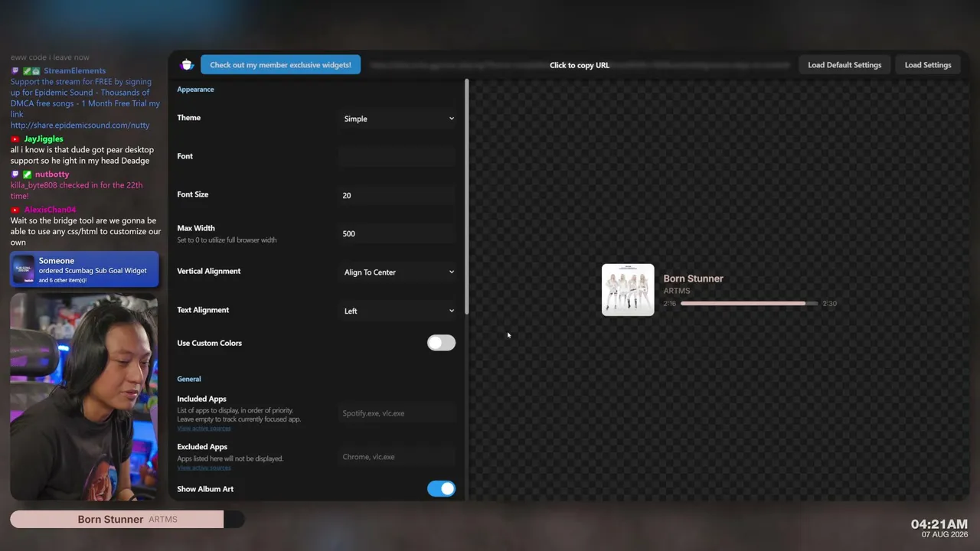The image size is (980, 551).
Task: Click the green moderator badge beside nutbotty
Action: [28, 174]
